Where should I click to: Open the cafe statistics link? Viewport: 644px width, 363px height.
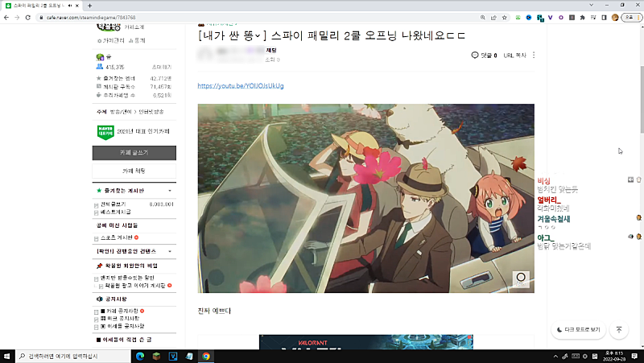coord(137,41)
